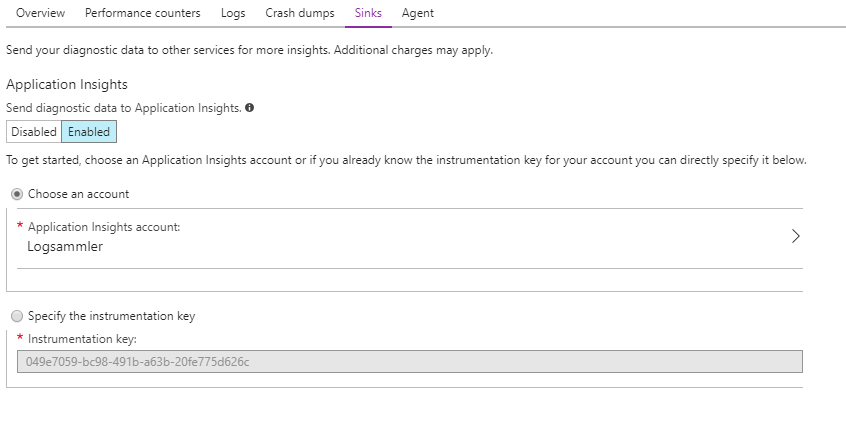
Task: Click the Application Insights section heading
Action: (x=67, y=85)
